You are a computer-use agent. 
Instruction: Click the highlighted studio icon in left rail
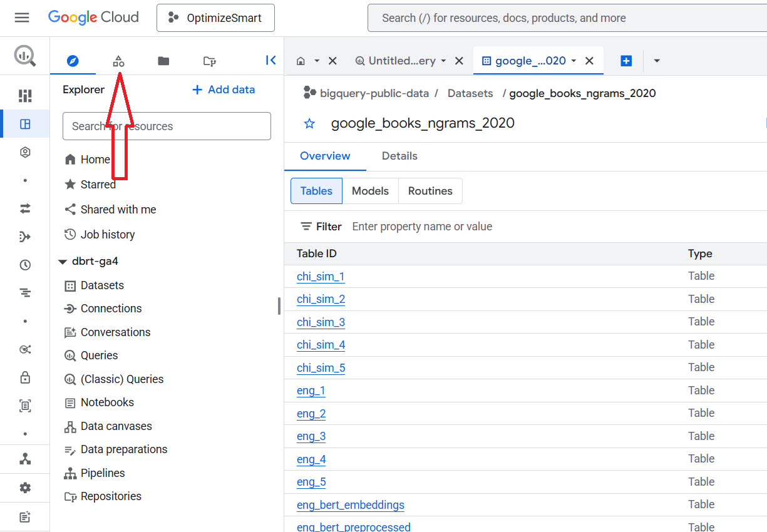pyautogui.click(x=25, y=124)
